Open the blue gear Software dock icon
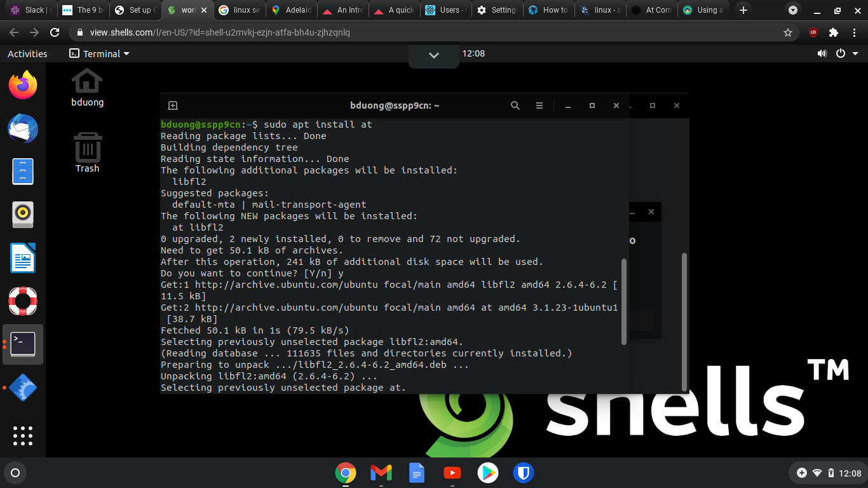The width and height of the screenshot is (868, 488). click(23, 388)
